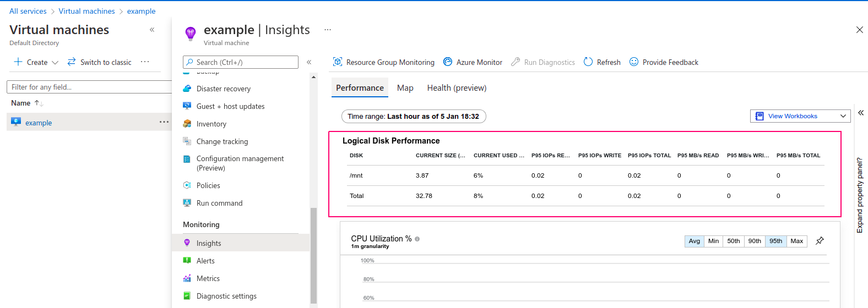Go to All services breadcrumb
The height and width of the screenshot is (308, 868).
[28, 11]
